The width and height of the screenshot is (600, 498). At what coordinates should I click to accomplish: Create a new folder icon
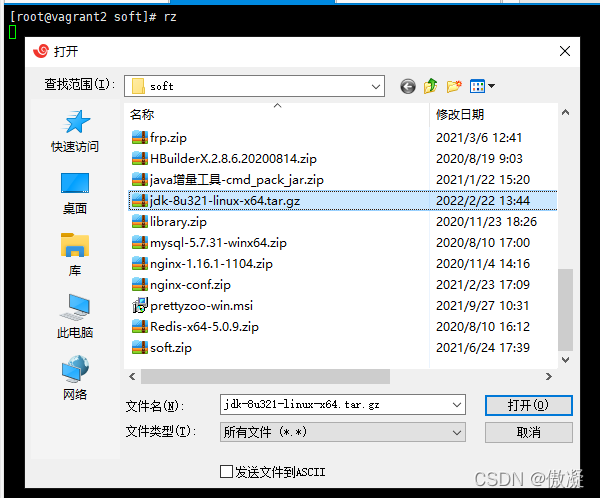454,86
